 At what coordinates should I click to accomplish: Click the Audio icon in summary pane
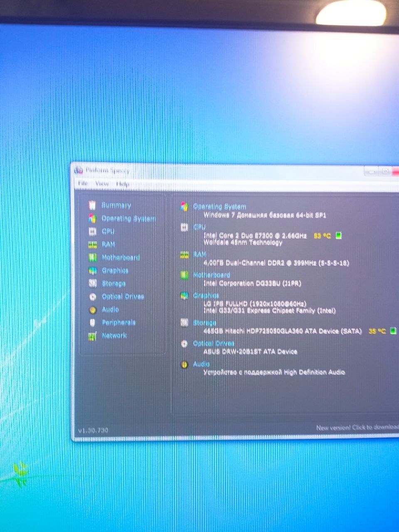[184, 365]
